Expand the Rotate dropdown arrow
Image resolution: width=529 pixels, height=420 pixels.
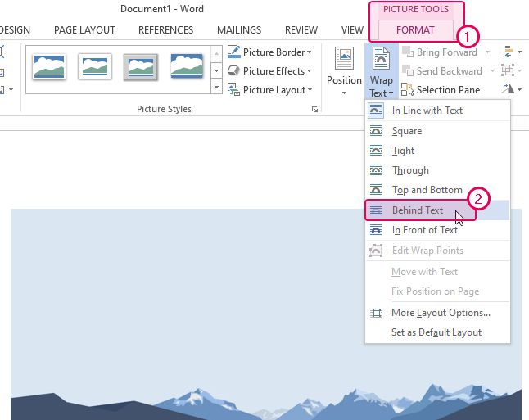point(519,90)
